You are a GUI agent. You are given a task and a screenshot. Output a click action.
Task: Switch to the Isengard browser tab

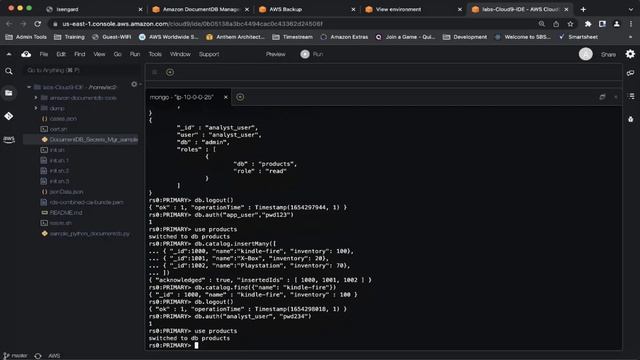[94, 9]
